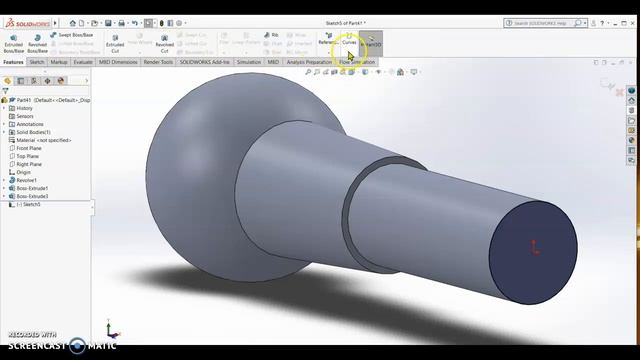The width and height of the screenshot is (640, 360).
Task: Click Zoom to Fit in view toolbar
Action: tap(308, 72)
